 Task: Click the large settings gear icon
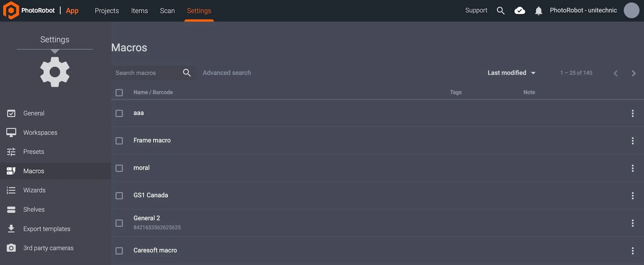55,72
